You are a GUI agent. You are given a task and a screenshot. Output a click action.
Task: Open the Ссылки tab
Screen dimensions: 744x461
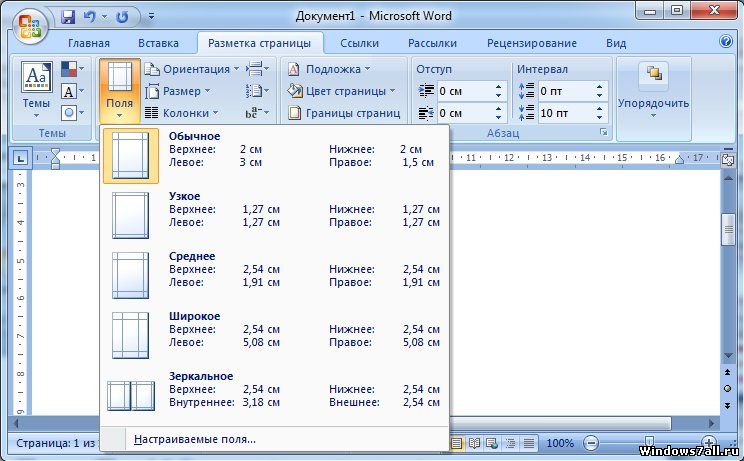point(359,43)
